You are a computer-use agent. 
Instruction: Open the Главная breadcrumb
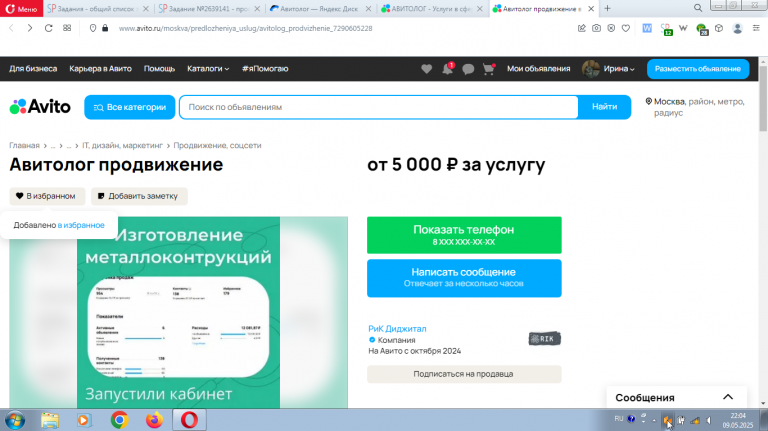click(x=24, y=145)
